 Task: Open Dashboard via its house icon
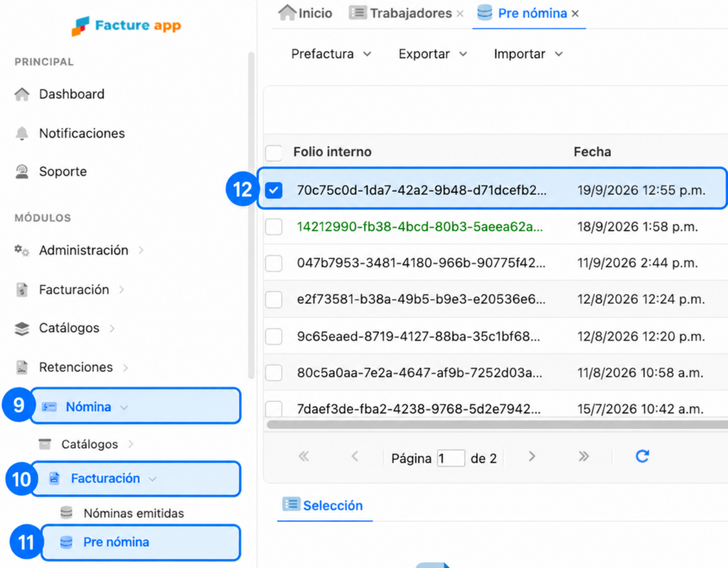tap(22, 95)
